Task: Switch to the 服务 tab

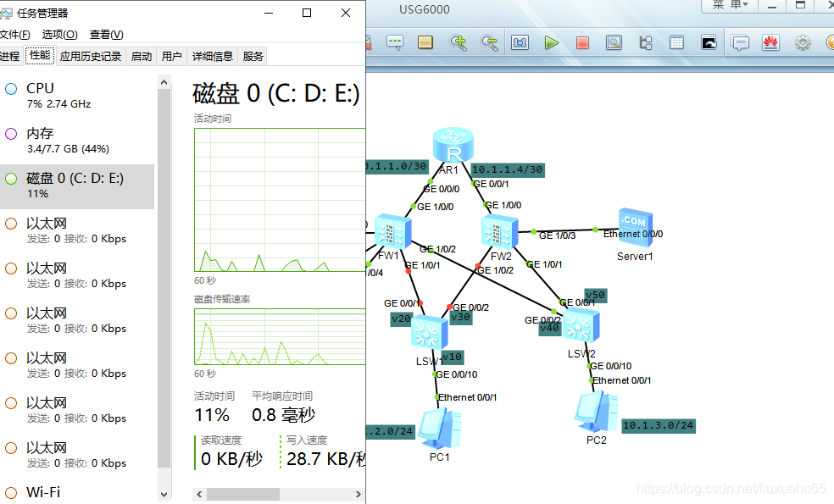Action: pos(253,57)
